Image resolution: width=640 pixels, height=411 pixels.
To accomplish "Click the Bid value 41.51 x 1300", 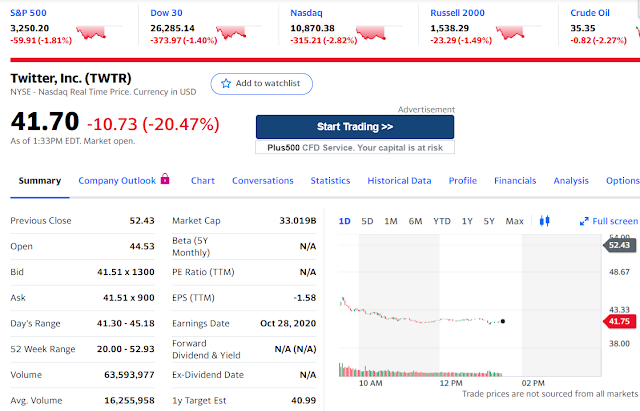I will (x=126, y=272).
